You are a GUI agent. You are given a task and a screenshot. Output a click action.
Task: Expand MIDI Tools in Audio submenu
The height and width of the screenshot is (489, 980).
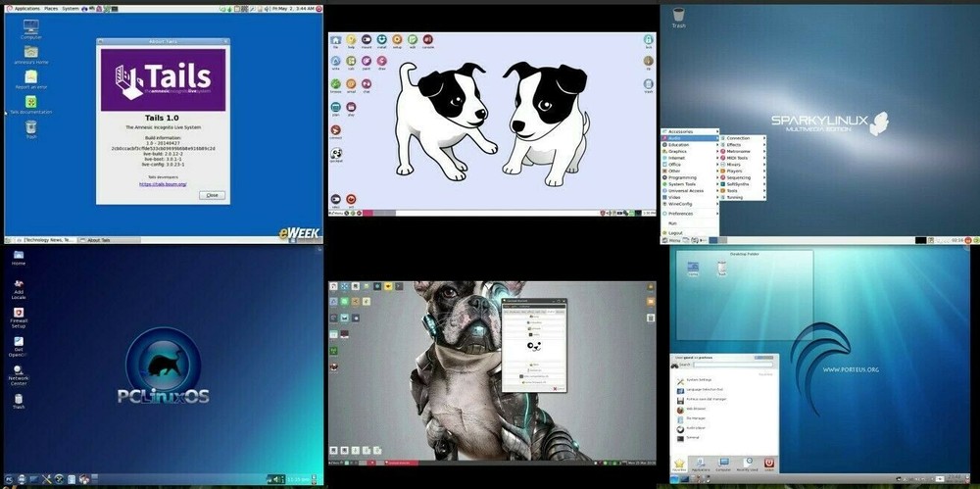[743, 158]
